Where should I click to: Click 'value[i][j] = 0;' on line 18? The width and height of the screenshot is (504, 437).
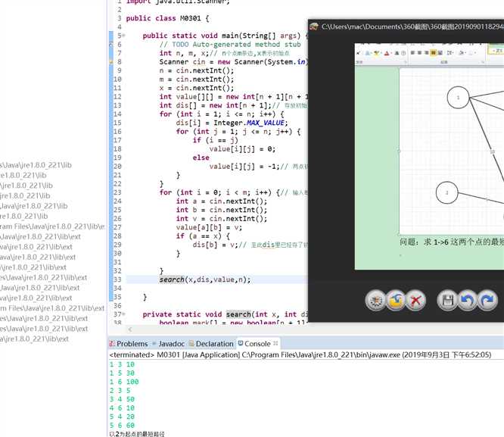pyautogui.click(x=242, y=149)
